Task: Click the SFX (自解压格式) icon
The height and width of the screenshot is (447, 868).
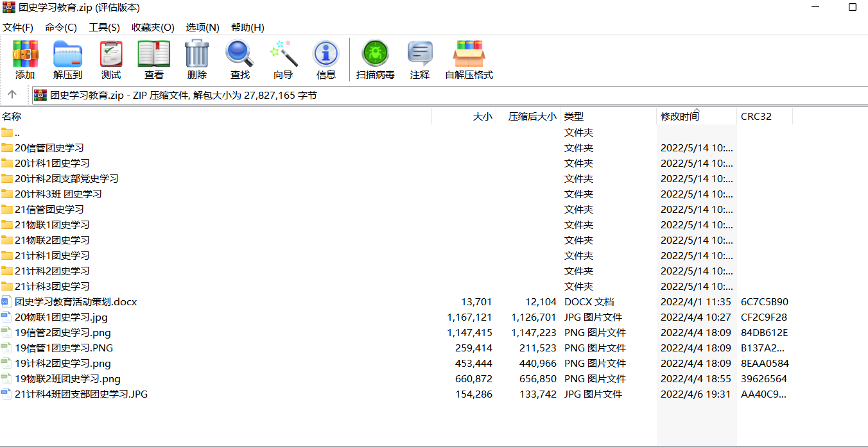Action: pos(469,60)
